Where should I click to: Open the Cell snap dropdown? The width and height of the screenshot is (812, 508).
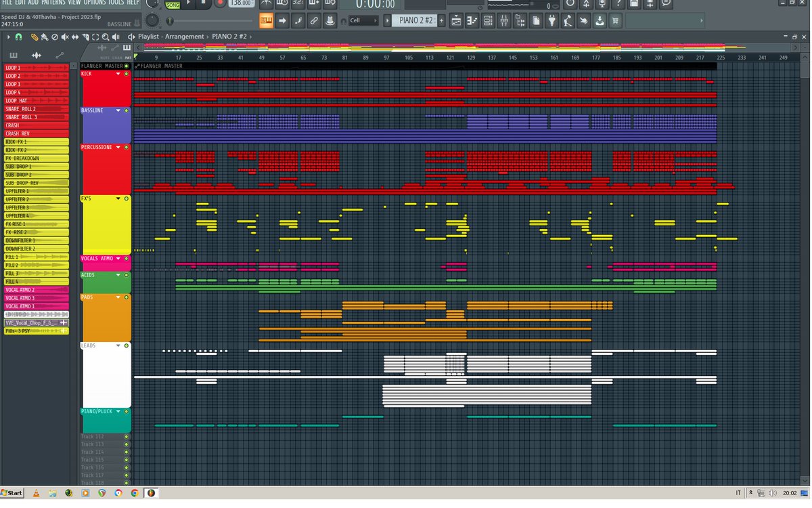click(x=362, y=21)
